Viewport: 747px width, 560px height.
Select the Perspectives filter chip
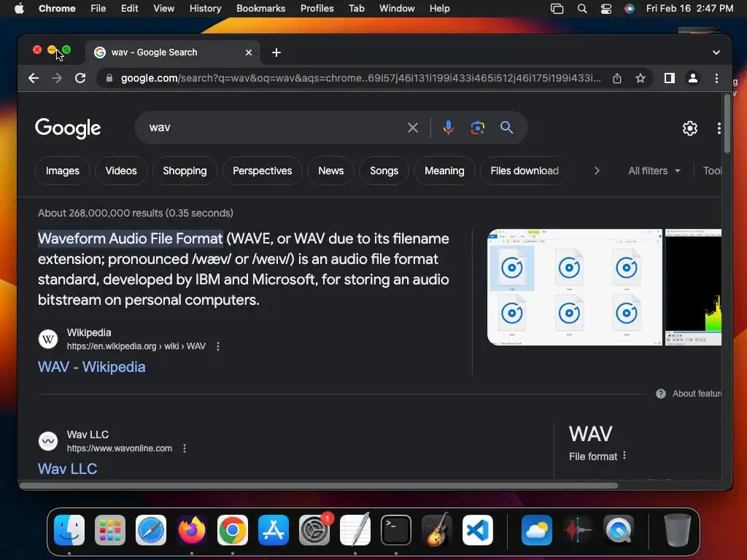263,171
